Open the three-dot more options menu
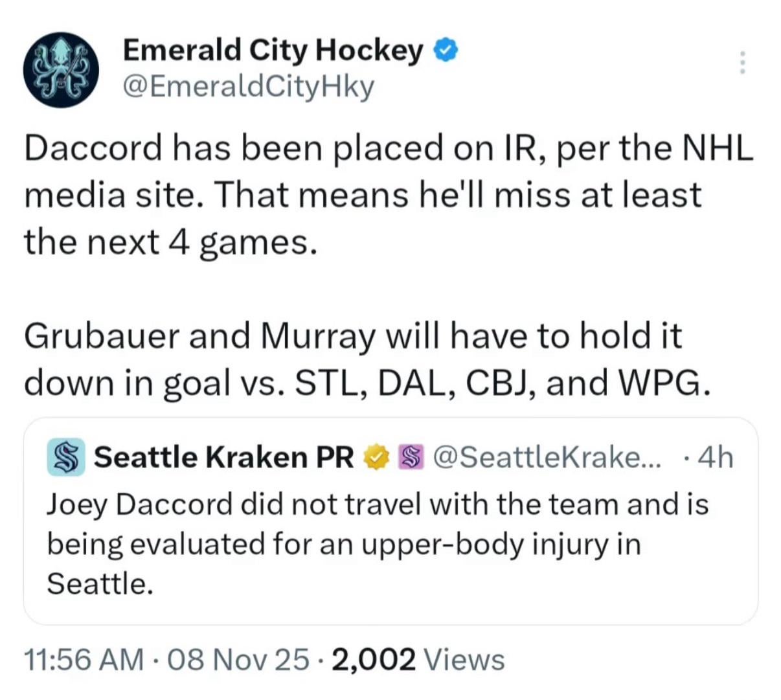781x700 pixels. tap(742, 63)
